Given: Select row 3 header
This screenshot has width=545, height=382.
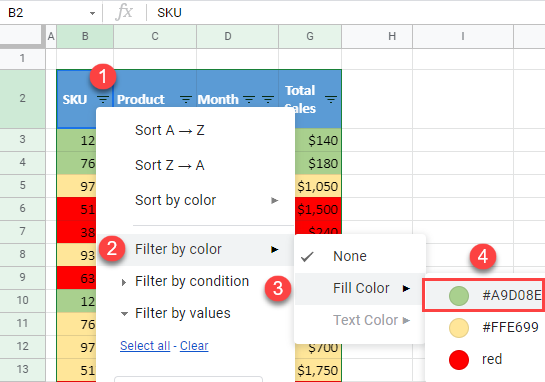Looking at the screenshot, I should tap(23, 139).
